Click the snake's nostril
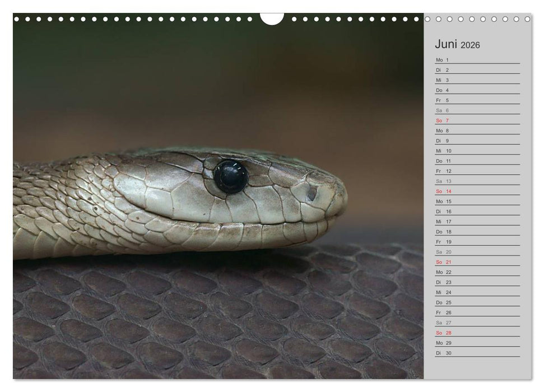The width and height of the screenshot is (544, 392). coord(311,193)
